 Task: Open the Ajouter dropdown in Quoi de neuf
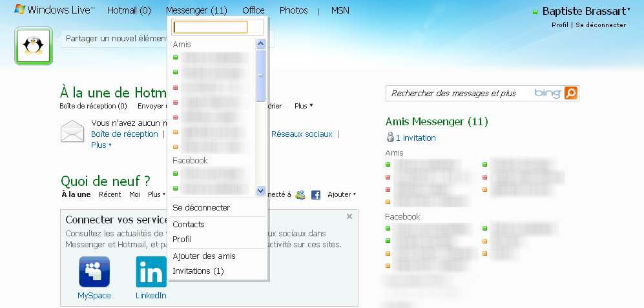pyautogui.click(x=342, y=194)
